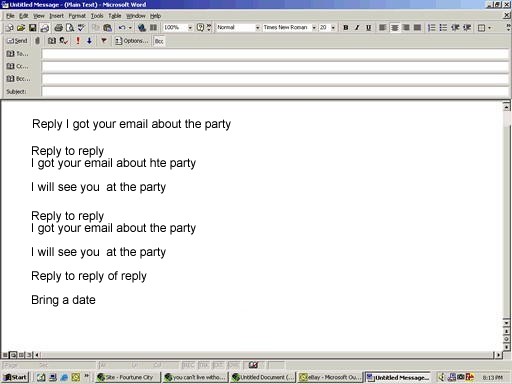Open Print Preview

[x=70, y=28]
